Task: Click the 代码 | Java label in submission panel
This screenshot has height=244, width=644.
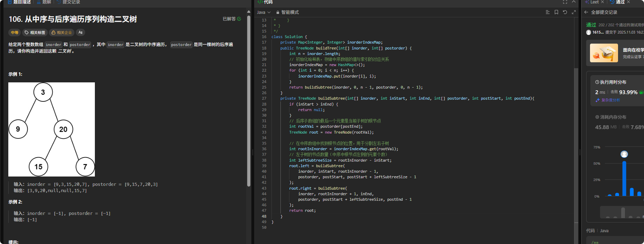Action: [597, 231]
